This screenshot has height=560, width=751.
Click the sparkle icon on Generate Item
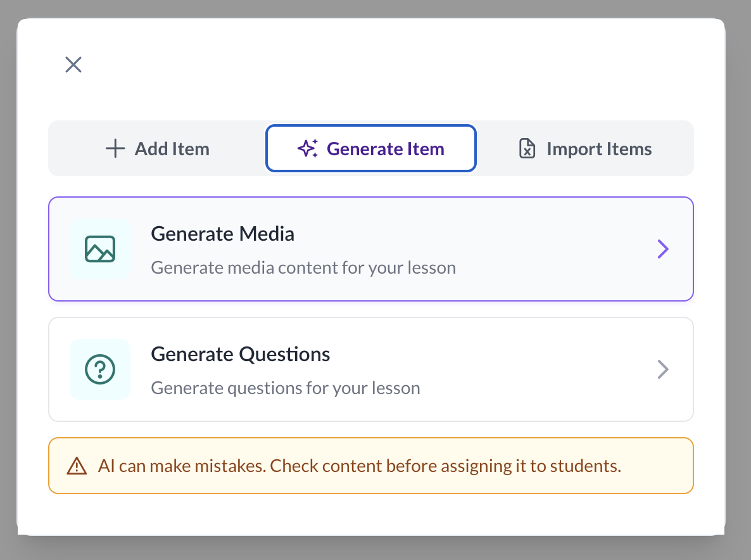308,148
